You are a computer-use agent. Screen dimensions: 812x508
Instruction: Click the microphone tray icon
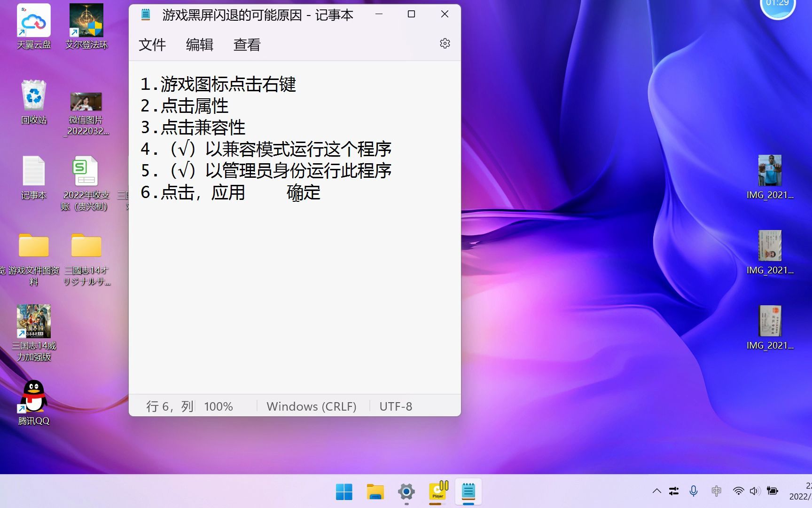[x=694, y=491]
